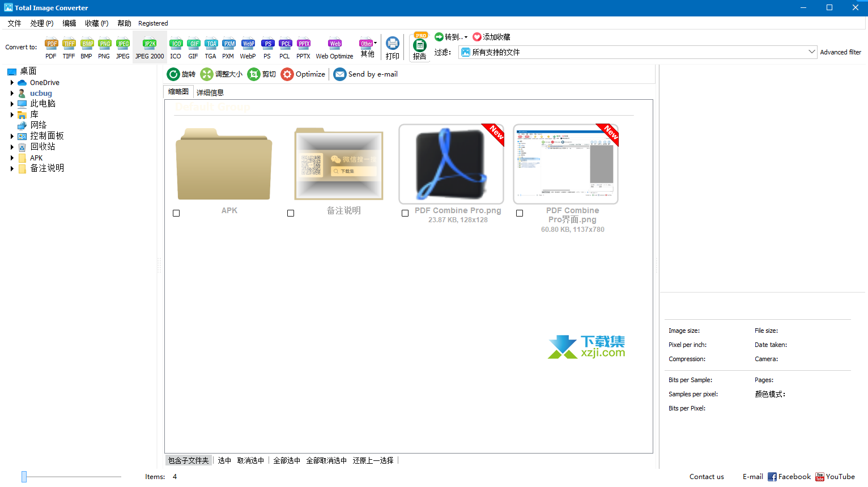Expand the OneDrive tree node

12,83
